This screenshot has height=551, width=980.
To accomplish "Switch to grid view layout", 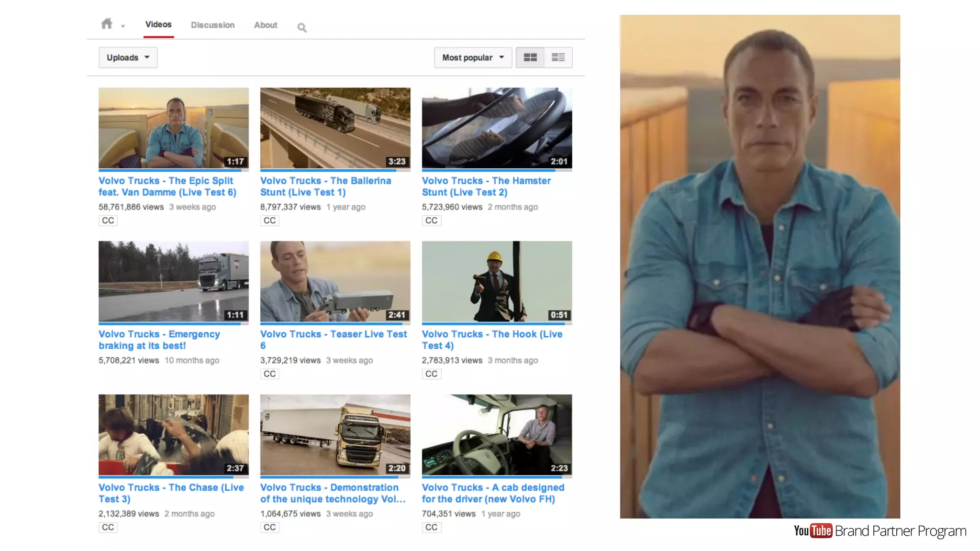I will pos(530,57).
